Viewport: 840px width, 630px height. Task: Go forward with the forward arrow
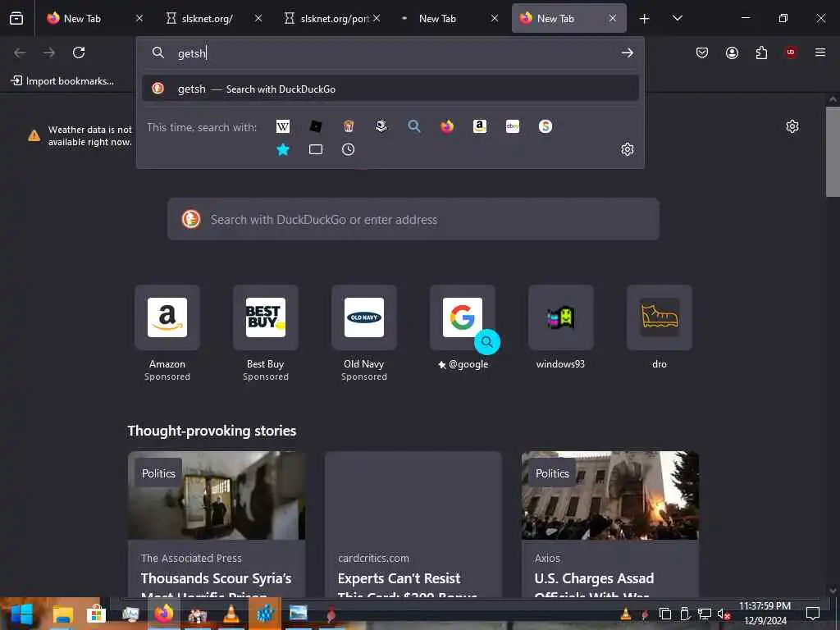(x=49, y=52)
